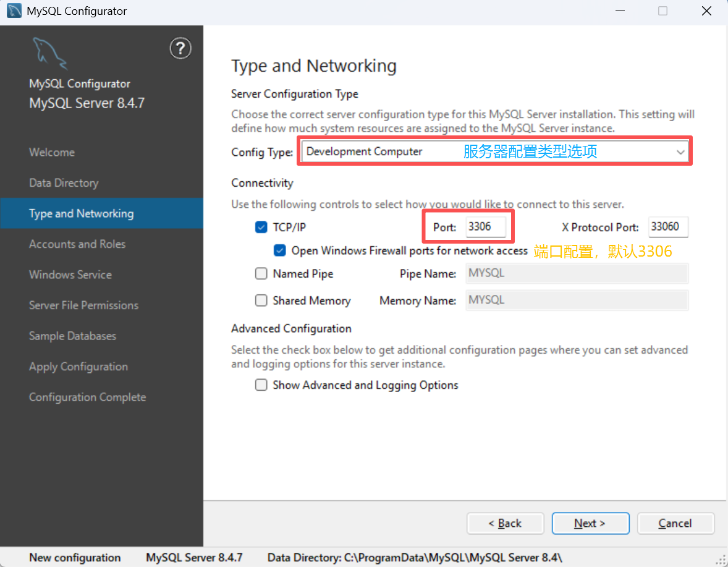
Task: Toggle Open Windows Firewall ports checkbox
Action: 279,250
